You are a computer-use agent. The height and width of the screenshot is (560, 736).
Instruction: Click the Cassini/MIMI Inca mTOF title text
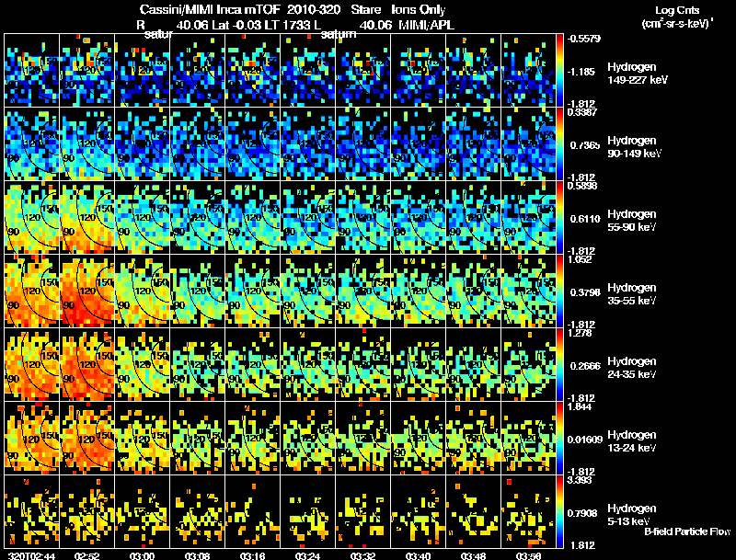[210, 9]
